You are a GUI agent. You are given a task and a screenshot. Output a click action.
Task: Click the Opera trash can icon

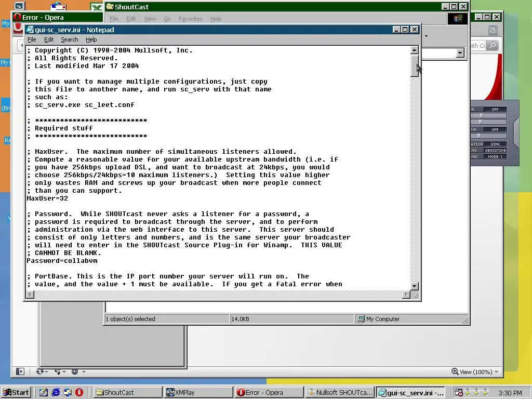pyautogui.click(x=493, y=31)
